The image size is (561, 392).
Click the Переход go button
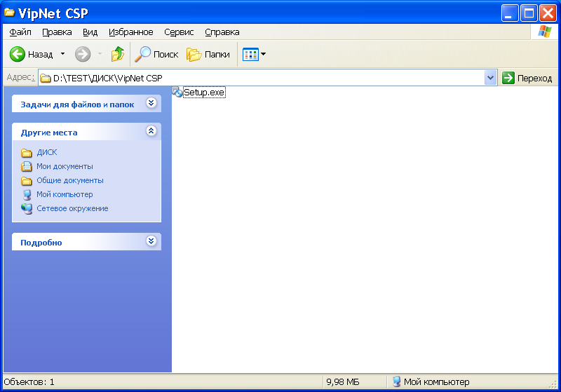(527, 78)
